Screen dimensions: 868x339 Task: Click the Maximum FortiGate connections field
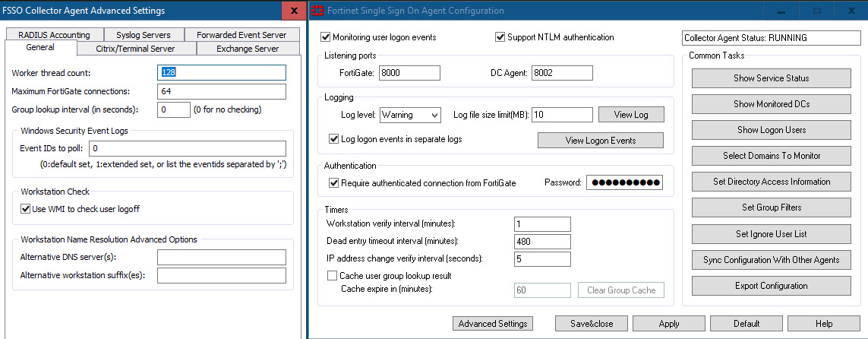click(222, 91)
